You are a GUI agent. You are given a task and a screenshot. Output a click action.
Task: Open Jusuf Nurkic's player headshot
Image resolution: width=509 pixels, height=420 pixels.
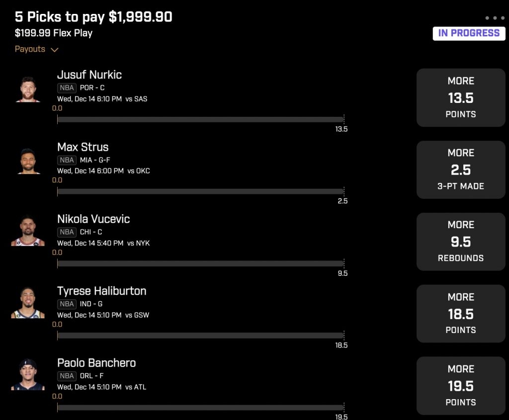click(28, 89)
